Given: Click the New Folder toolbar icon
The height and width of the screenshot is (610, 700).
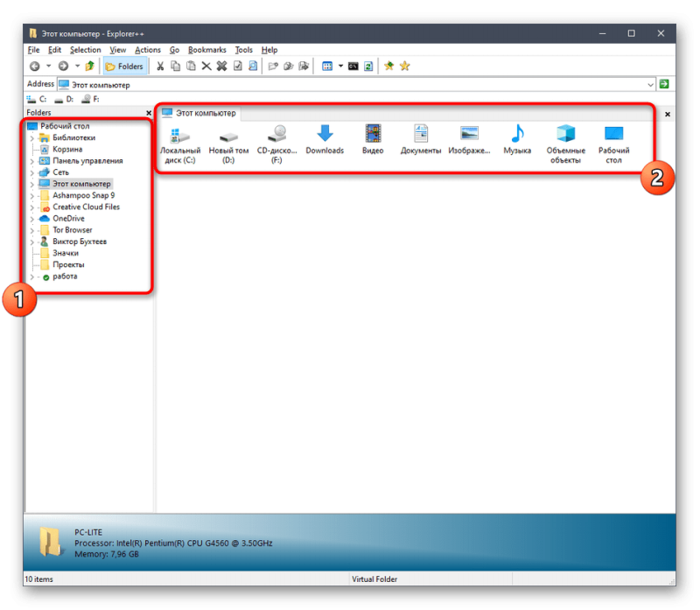Looking at the screenshot, I should point(273,67).
